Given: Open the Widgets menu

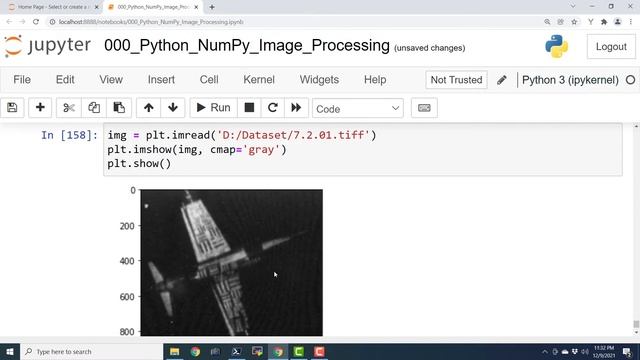Looking at the screenshot, I should (319, 80).
